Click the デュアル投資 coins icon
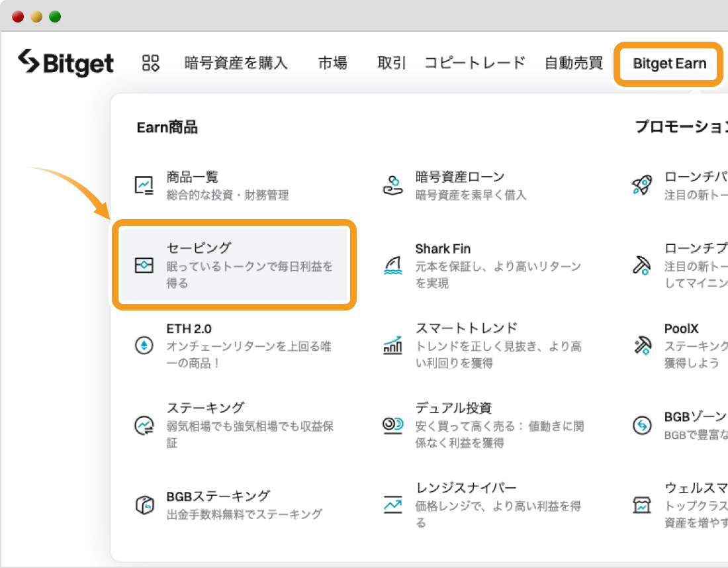The width and height of the screenshot is (728, 568). [x=392, y=425]
